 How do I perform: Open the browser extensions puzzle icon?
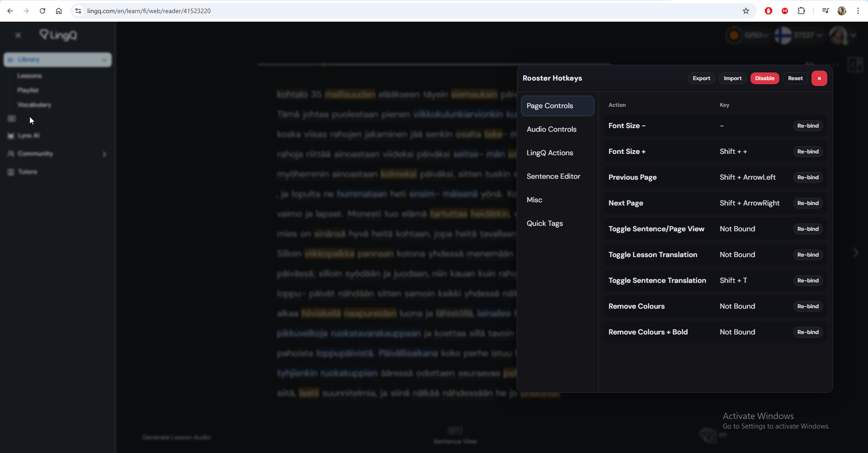click(x=801, y=11)
